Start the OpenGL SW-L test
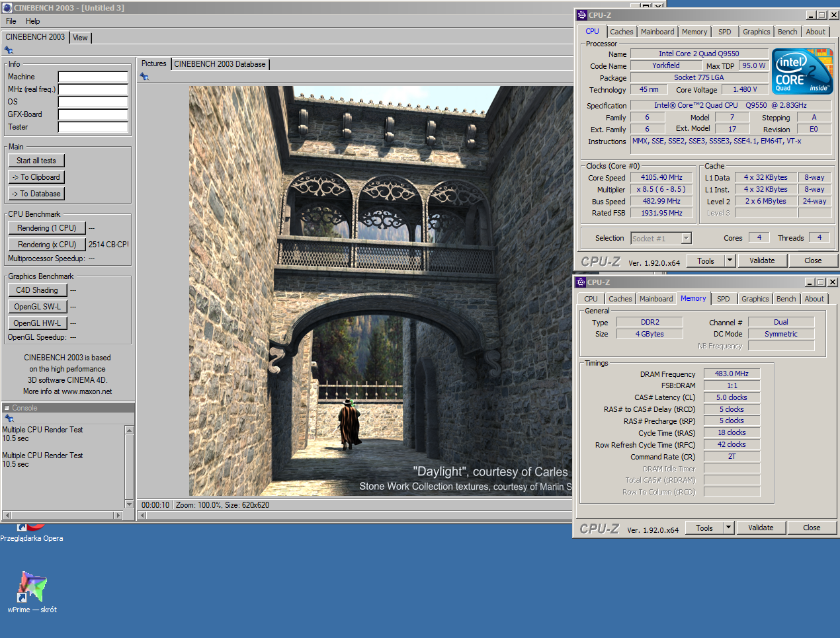 coord(37,307)
